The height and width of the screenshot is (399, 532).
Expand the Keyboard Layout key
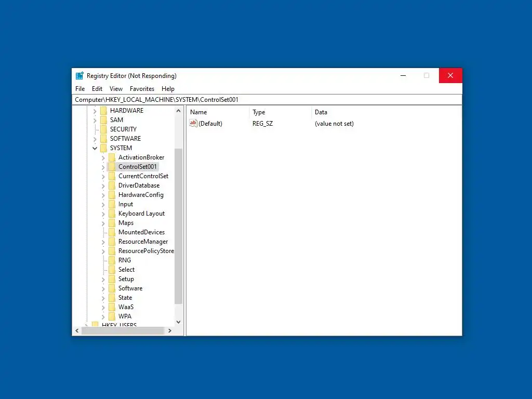[x=103, y=214]
